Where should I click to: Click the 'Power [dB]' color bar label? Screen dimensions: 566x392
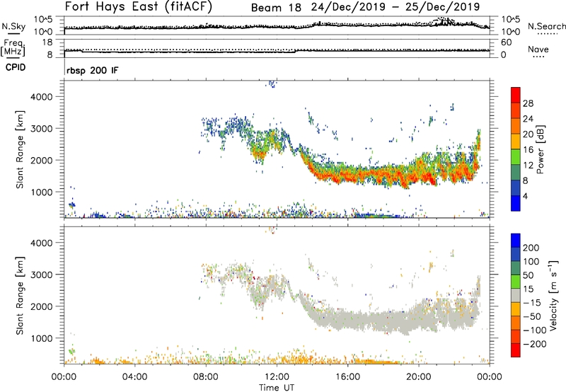coord(540,149)
